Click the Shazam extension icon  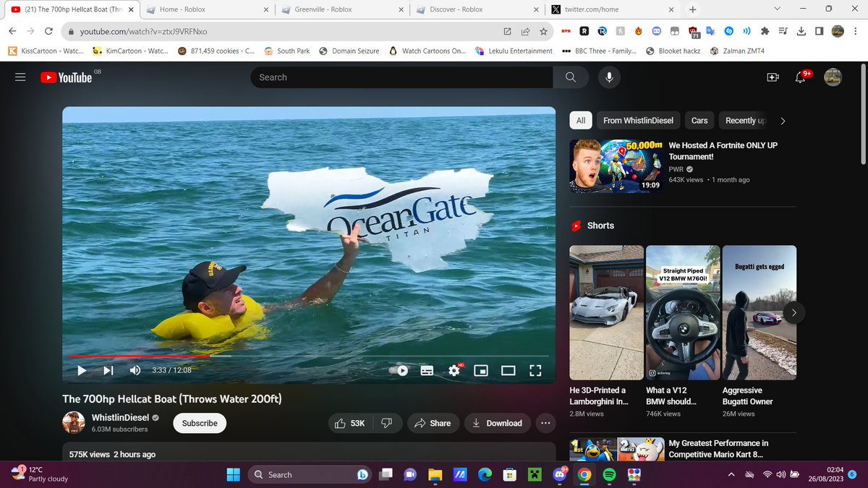coord(729,31)
